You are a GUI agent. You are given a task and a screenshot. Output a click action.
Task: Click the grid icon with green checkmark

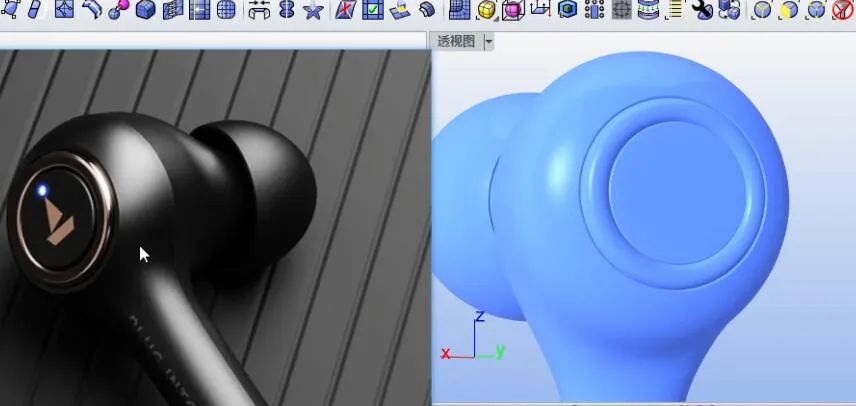(373, 9)
